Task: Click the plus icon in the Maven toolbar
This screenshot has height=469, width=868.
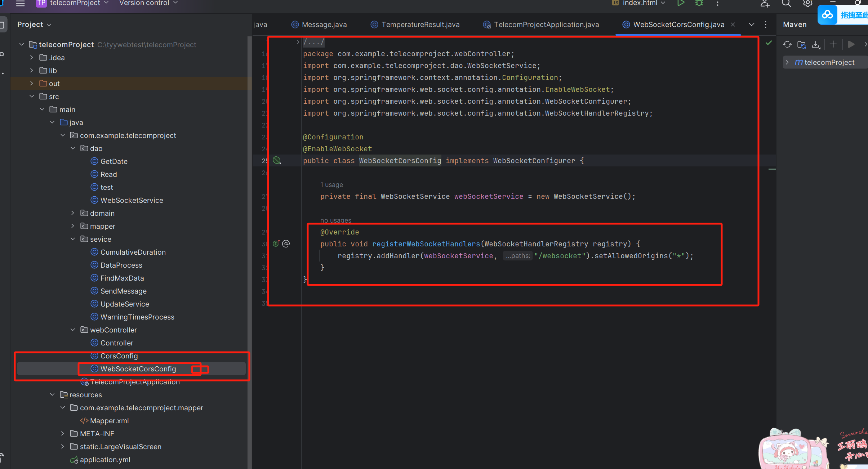Action: click(x=833, y=44)
